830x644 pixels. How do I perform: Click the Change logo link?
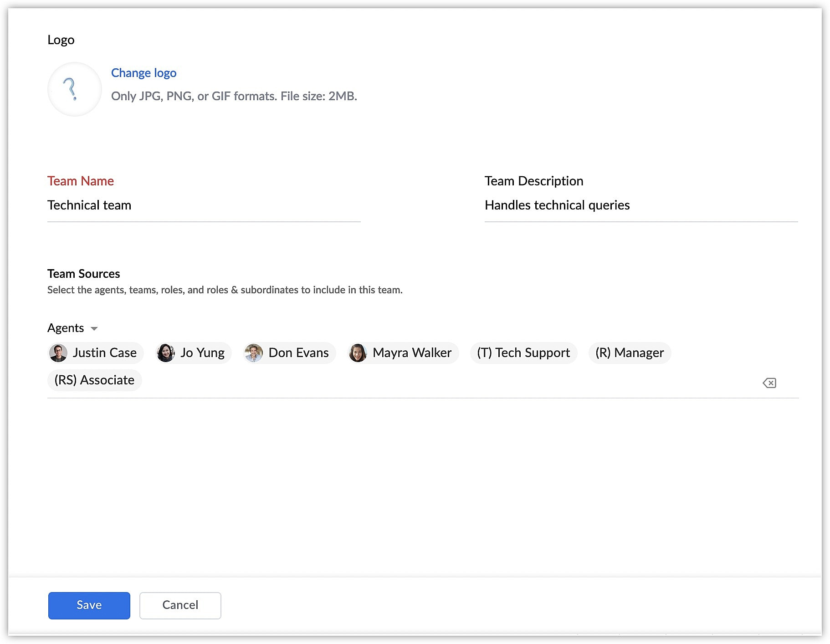pyautogui.click(x=143, y=73)
